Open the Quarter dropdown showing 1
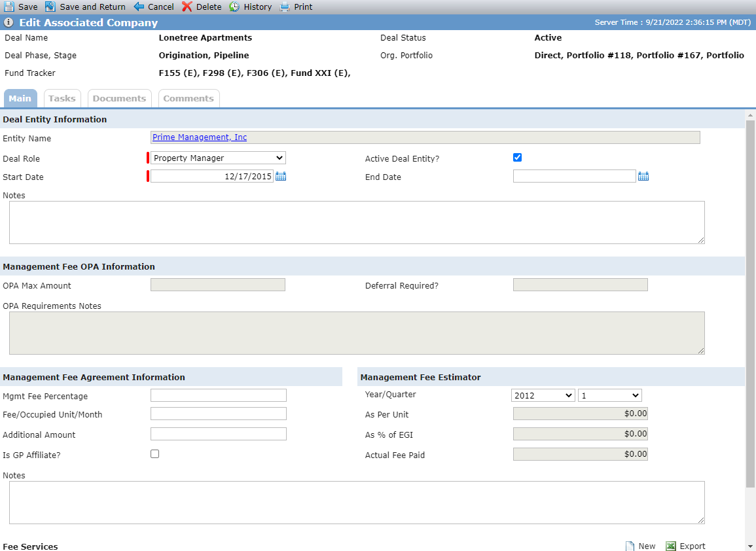Screen dimensions: 756x551 tap(610, 395)
